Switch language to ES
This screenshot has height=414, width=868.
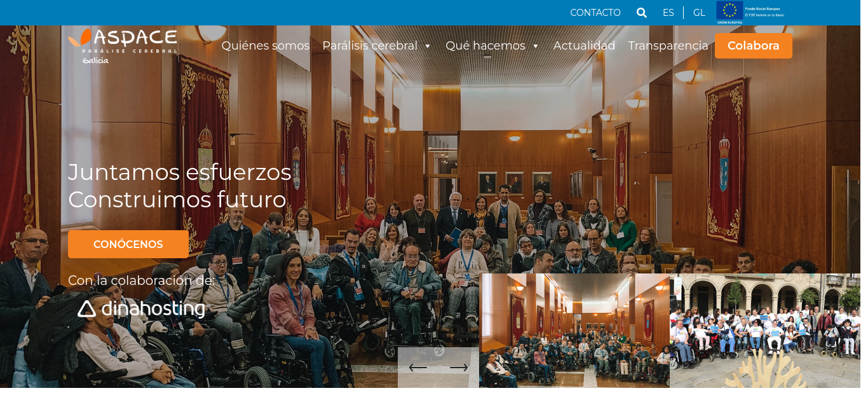point(668,13)
